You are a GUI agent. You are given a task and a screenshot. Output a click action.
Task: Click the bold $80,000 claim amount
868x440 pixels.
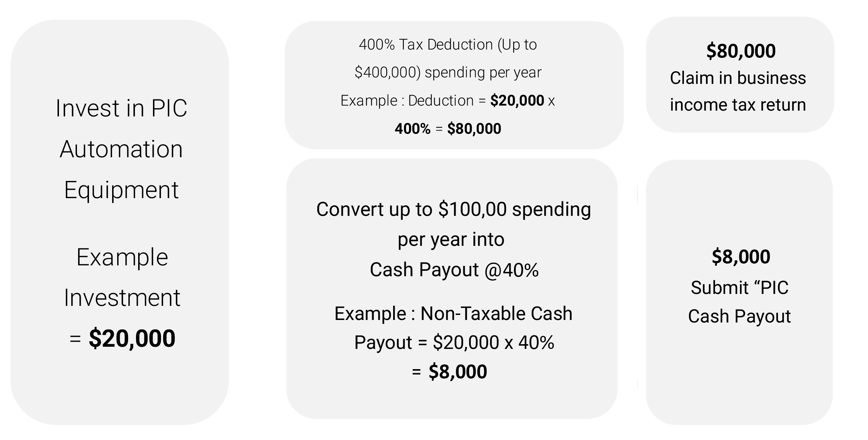(x=741, y=51)
